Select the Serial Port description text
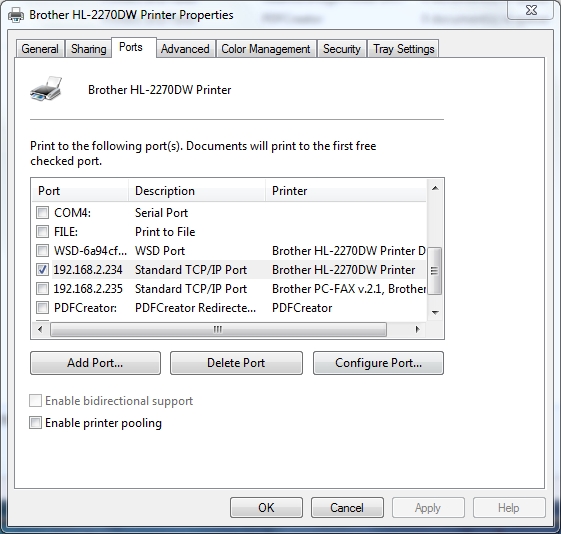 point(161,213)
